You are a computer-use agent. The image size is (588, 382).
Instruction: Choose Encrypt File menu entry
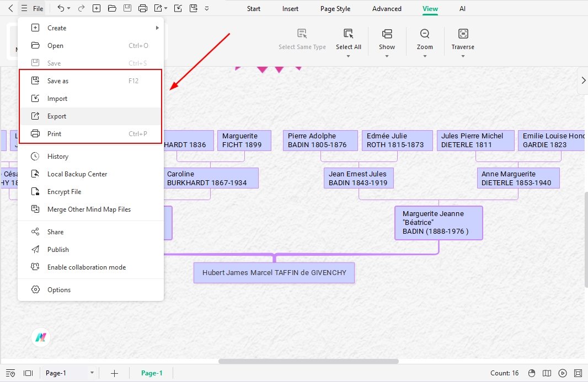91,192
